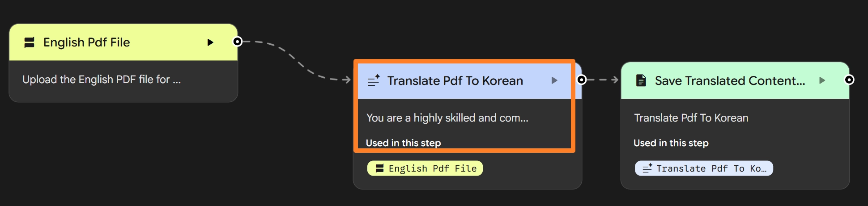Click the Translate Pdf To Ko… chip

(704, 168)
